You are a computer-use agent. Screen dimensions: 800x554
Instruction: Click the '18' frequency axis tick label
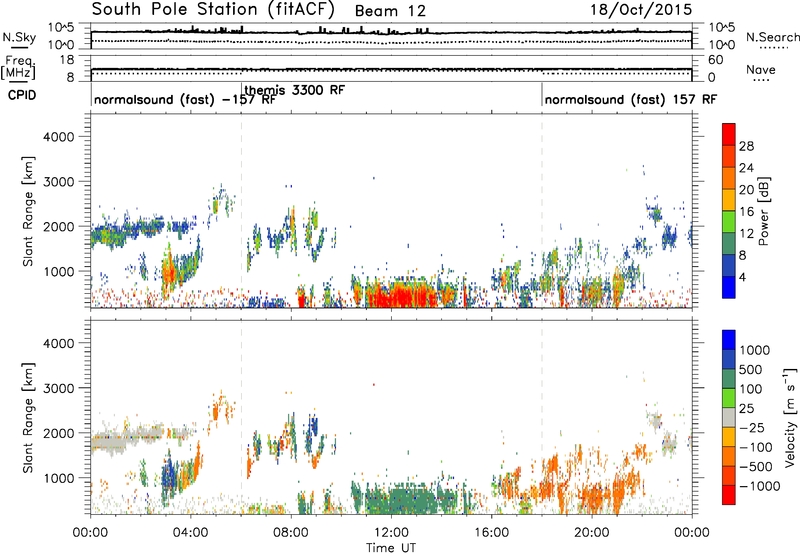(x=67, y=60)
